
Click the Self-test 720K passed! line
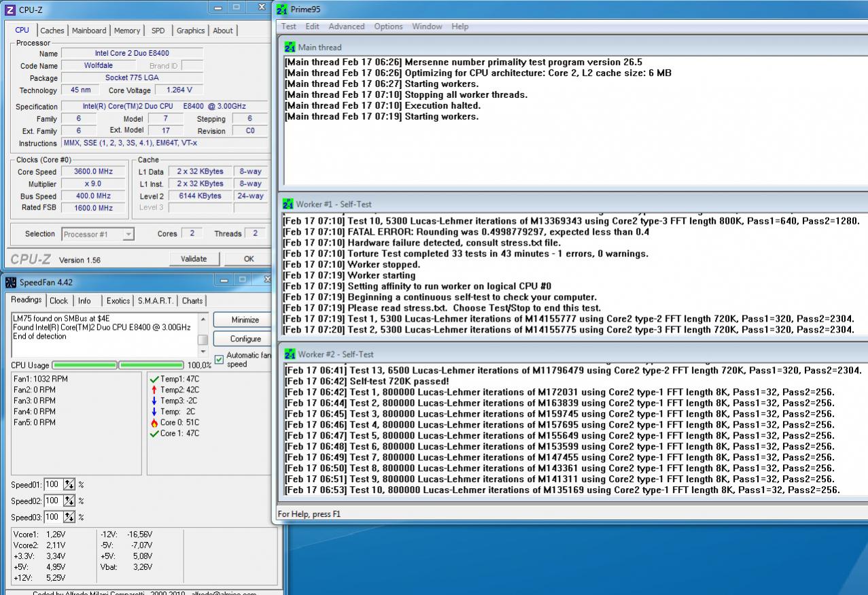(x=367, y=381)
